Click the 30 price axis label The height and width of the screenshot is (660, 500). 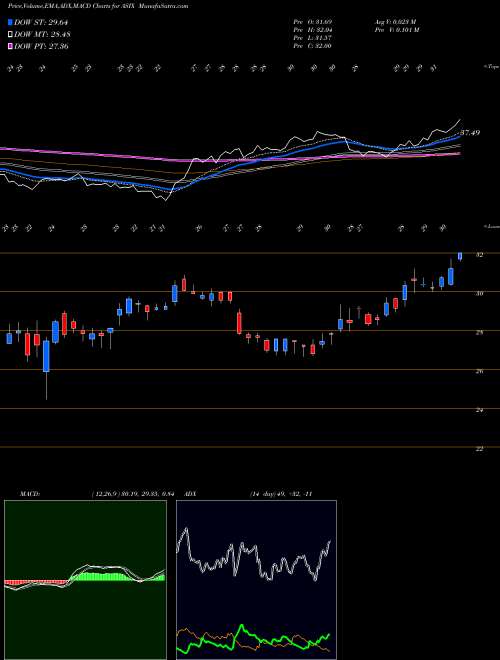(479, 294)
